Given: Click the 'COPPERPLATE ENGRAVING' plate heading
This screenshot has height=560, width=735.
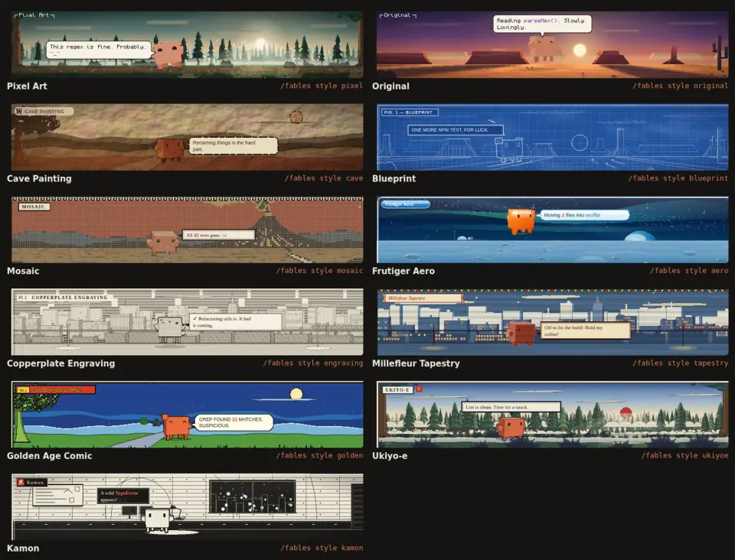Looking at the screenshot, I should click(63, 298).
